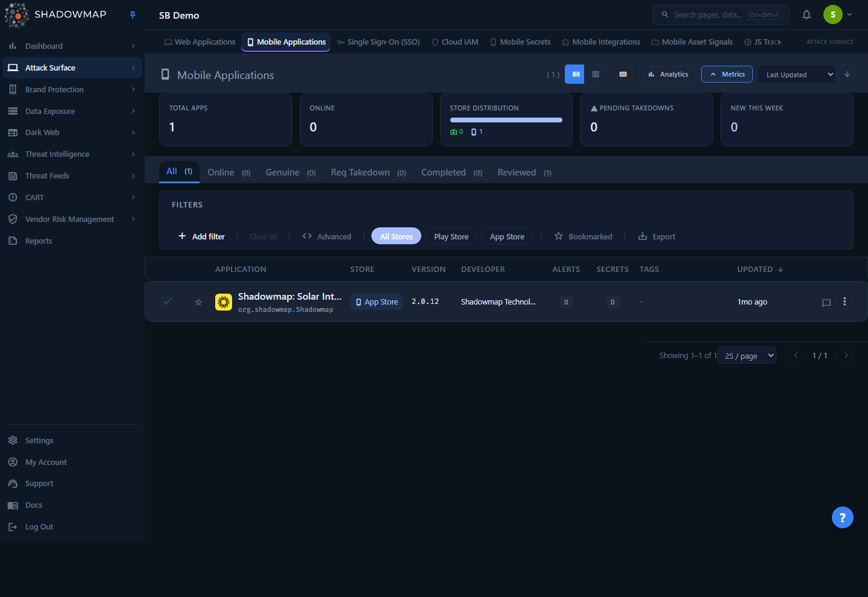Viewport: 868px width, 597px height.
Task: Click the App Store badge in row
Action: [x=377, y=302]
